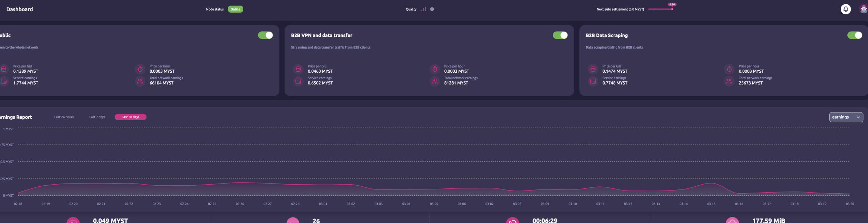Toggle B2B VPN and data transfer switch

(x=560, y=35)
